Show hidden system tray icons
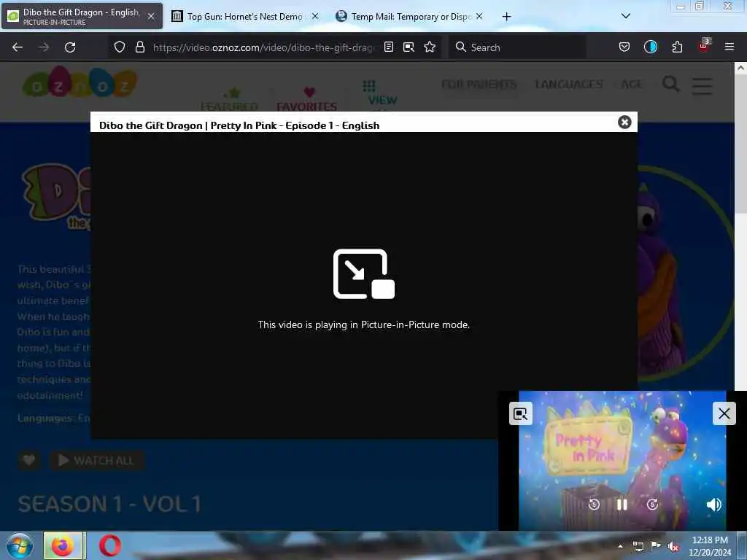Screen dimensions: 747x560 pos(620,546)
